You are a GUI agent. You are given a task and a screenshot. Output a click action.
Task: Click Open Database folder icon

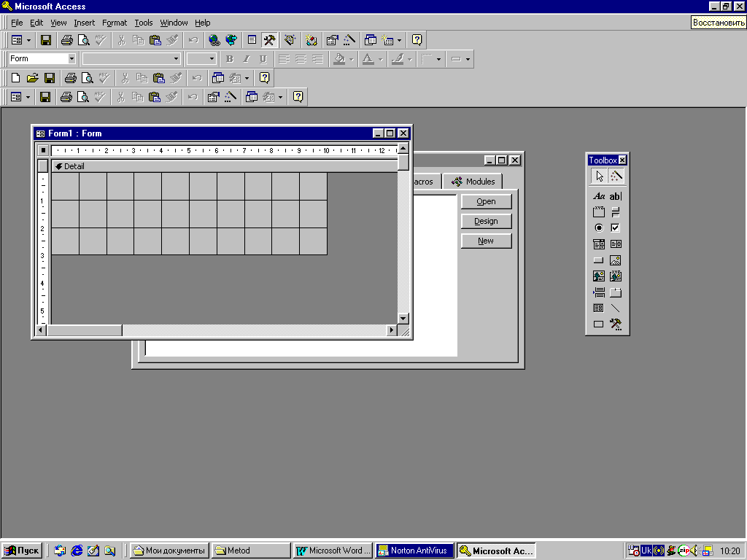tap(32, 77)
